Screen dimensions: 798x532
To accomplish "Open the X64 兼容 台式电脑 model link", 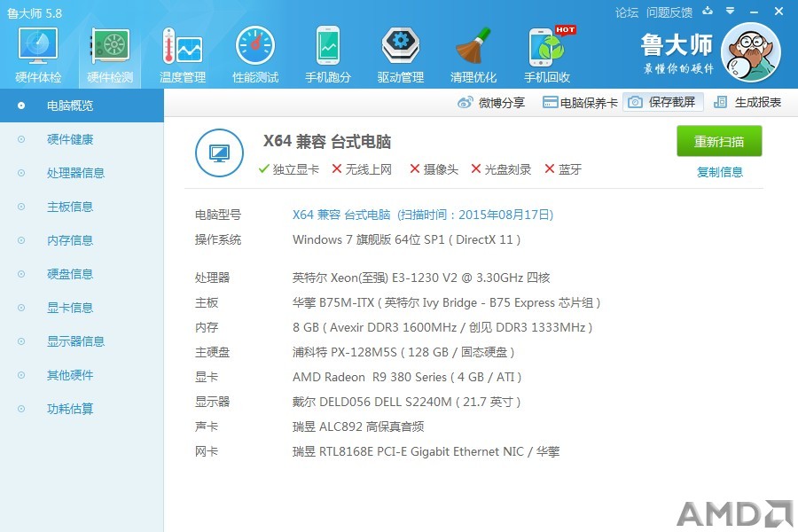I will tap(422, 215).
